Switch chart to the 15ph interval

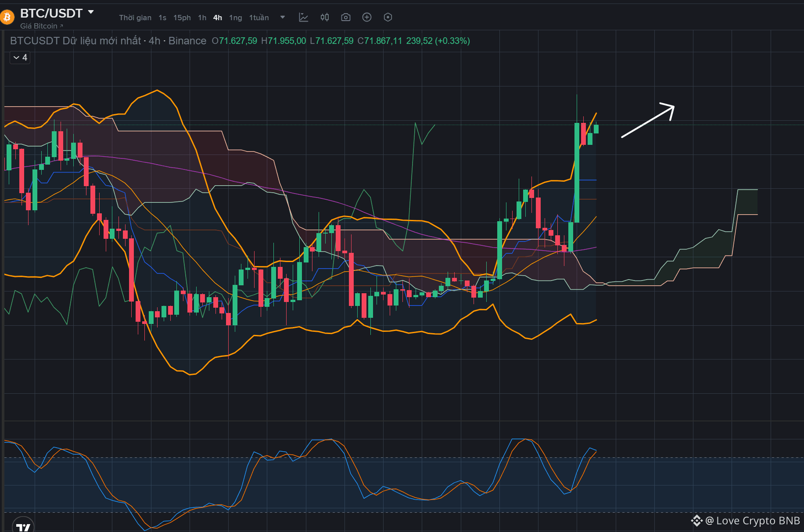point(182,18)
